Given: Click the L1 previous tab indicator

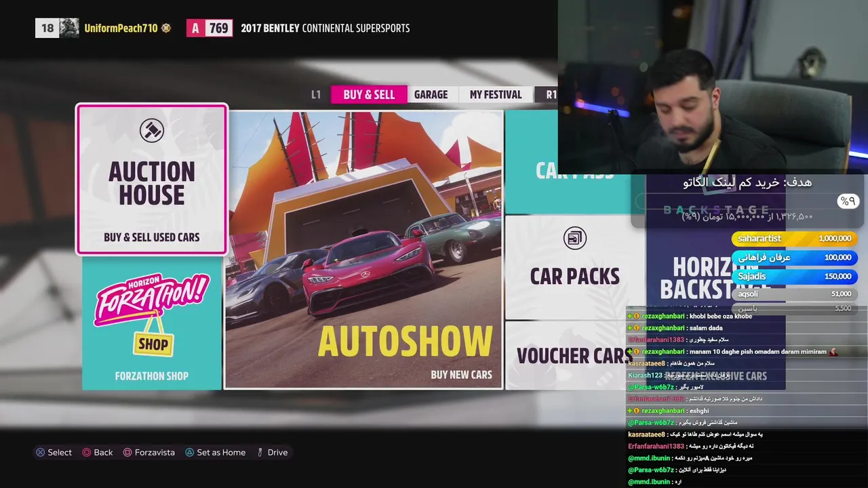Looking at the screenshot, I should 316,95.
